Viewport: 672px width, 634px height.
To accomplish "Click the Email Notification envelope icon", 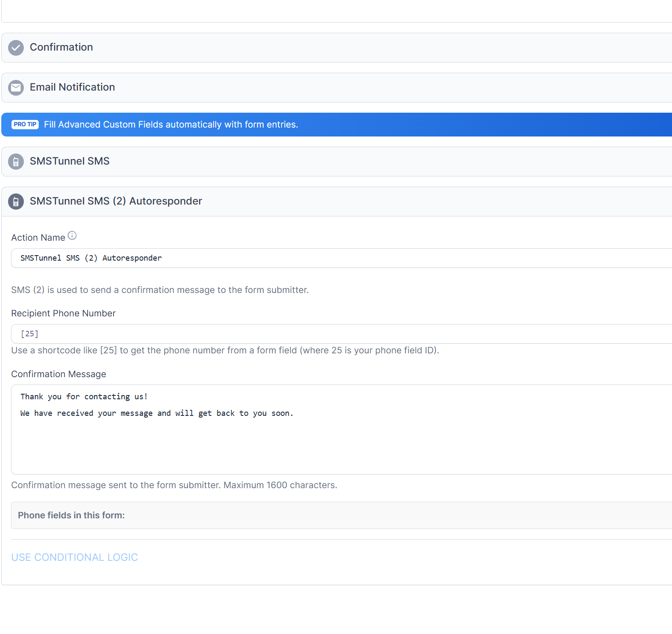I will (x=16, y=88).
